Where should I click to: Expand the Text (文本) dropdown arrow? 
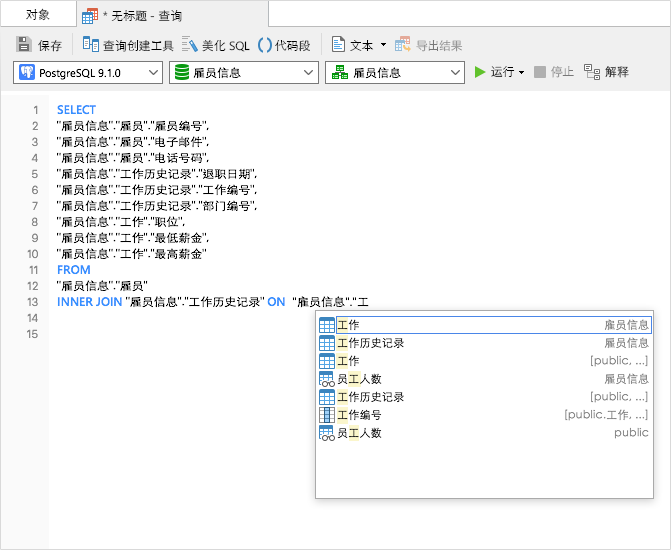pos(383,45)
